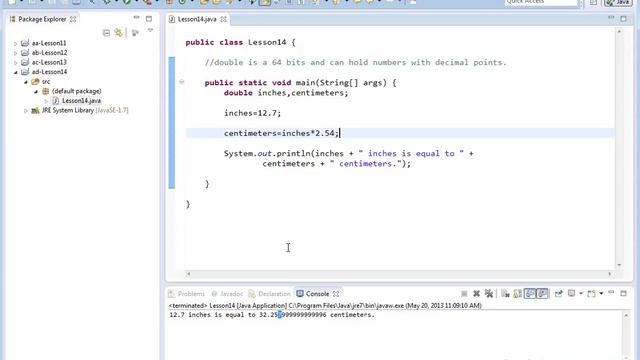Screen dimensions: 640x360
Task: Open the Display Selected Console dropdown arrow
Action: (581, 293)
